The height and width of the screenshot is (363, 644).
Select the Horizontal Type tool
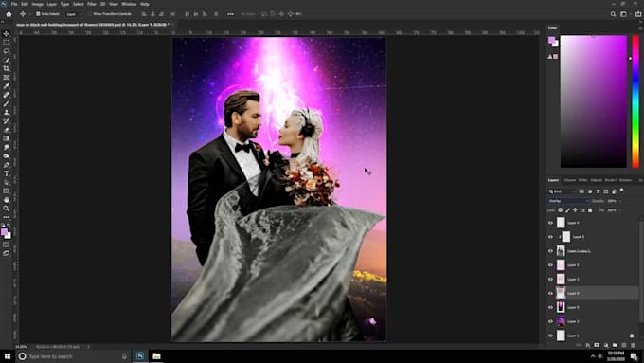tap(7, 173)
